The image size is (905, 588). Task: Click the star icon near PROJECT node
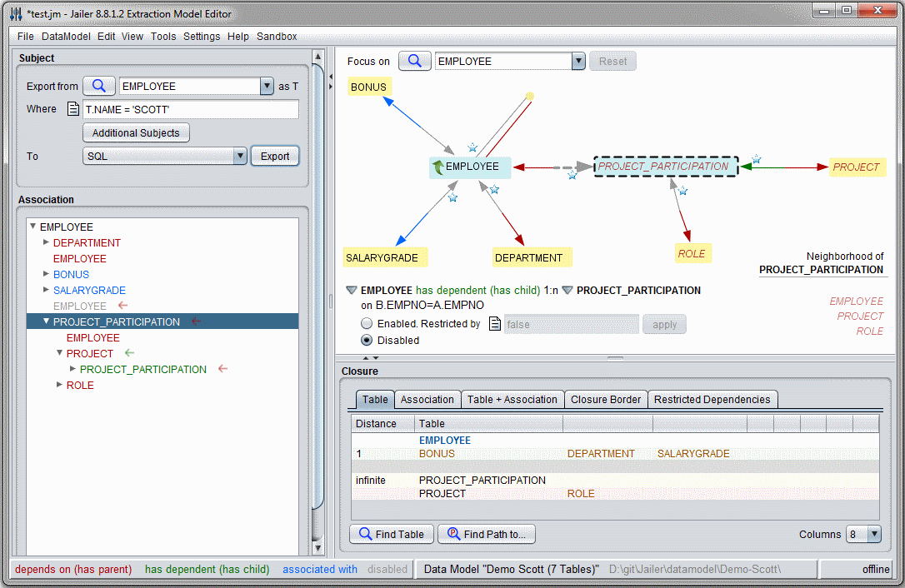coord(756,159)
